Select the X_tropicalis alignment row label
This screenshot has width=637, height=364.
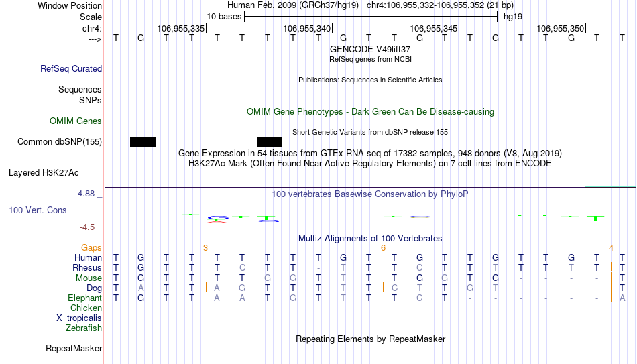[x=79, y=318]
